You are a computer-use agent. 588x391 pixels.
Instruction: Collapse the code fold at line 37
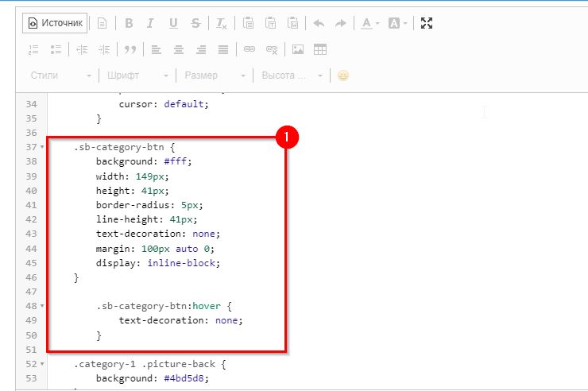pos(41,148)
